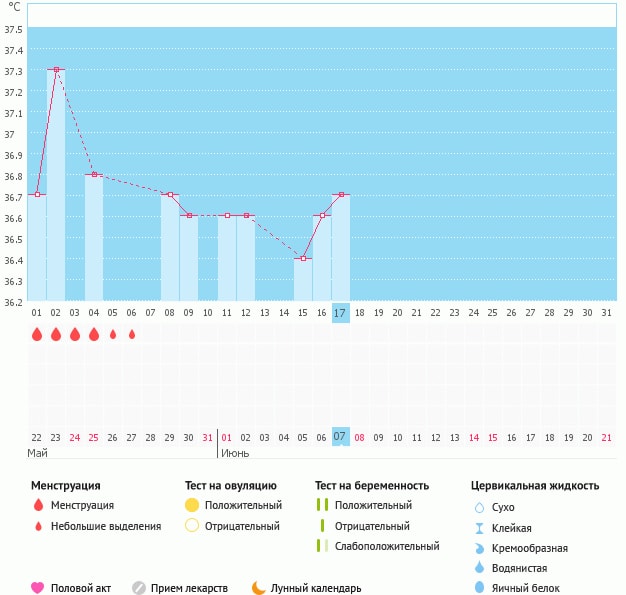Select the highlighted calendar date 07
The image size is (626, 595).
click(340, 437)
